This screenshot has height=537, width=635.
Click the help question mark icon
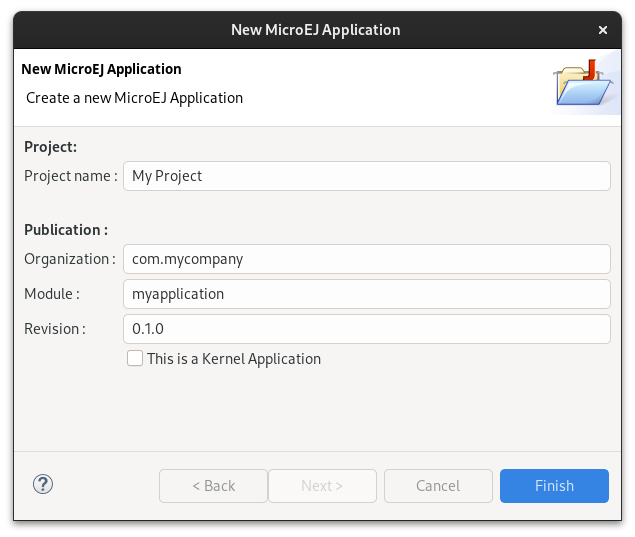tap(43, 485)
